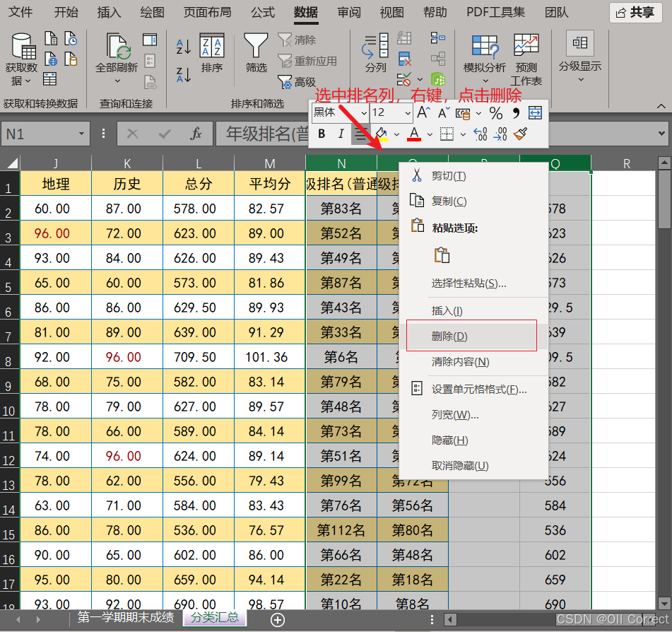Screen dimensions: 672x632
Task: Open the 黑体 font name dropdown
Action: (364, 113)
